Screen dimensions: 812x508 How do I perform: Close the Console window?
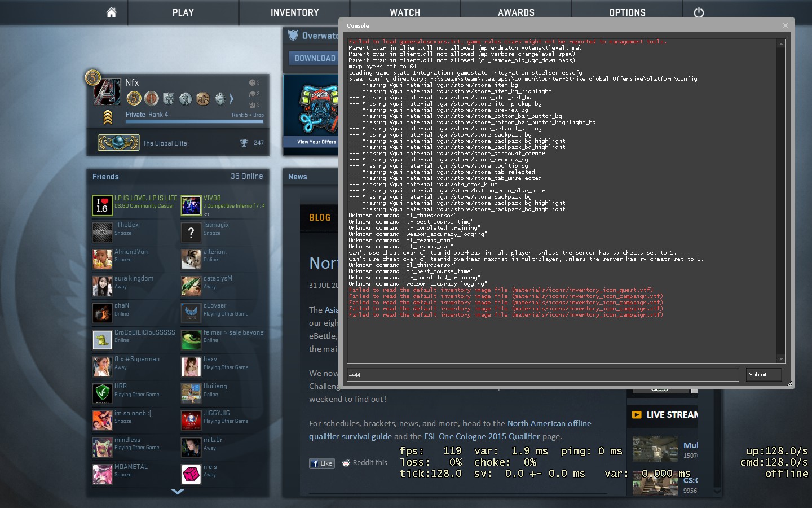[x=785, y=25]
